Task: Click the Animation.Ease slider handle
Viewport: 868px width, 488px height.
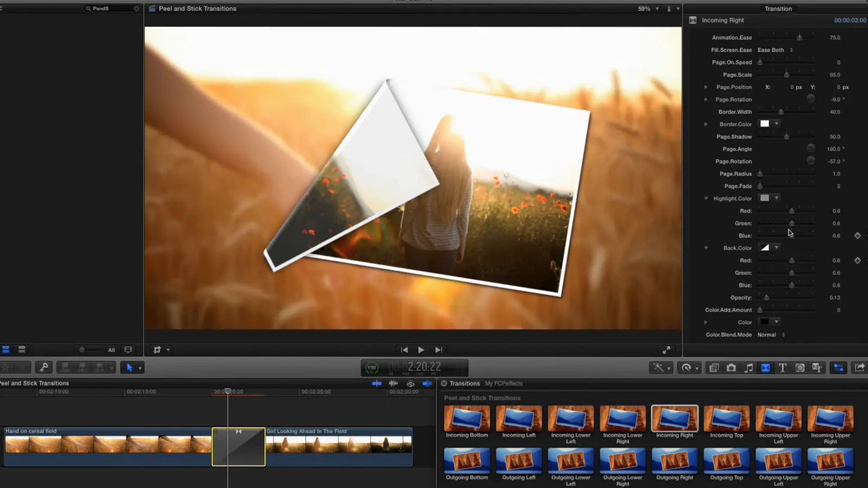Action: pos(799,38)
